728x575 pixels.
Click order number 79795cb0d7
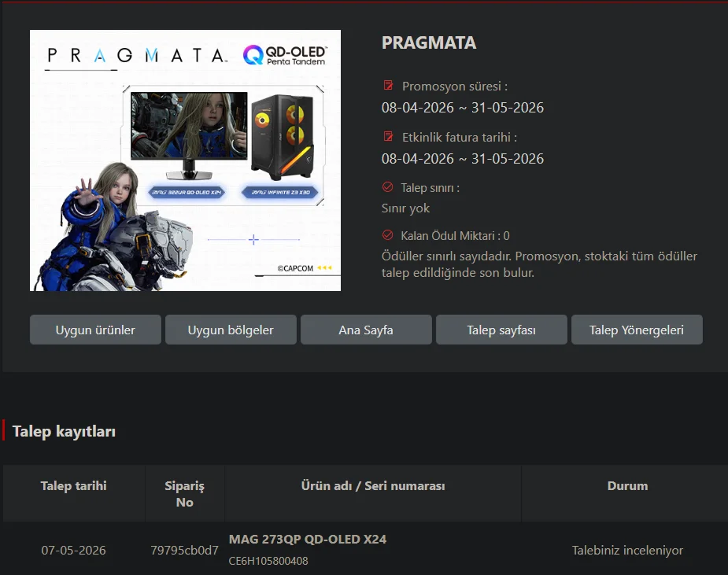pos(184,550)
